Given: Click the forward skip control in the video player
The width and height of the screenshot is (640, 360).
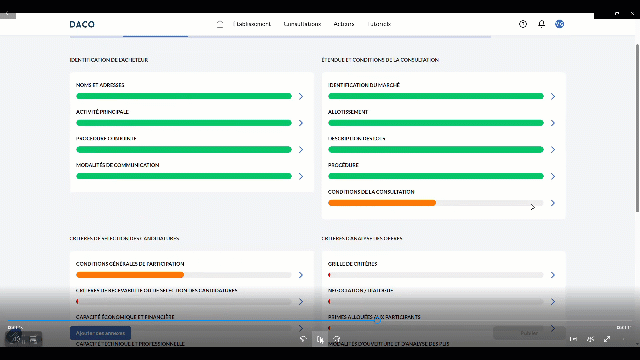Looking at the screenshot, I should 337,339.
